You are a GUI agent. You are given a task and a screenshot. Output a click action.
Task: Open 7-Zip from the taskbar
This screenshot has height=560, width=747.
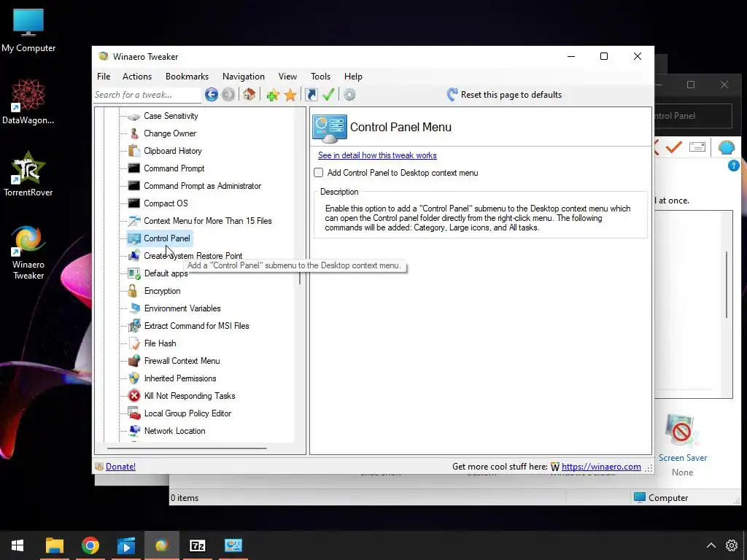click(197, 545)
